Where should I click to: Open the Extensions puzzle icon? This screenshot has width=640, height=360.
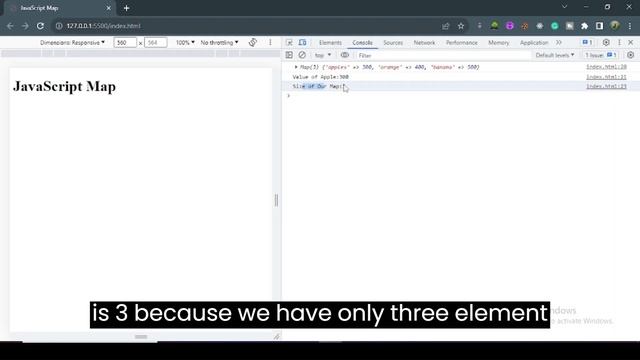tap(584, 26)
